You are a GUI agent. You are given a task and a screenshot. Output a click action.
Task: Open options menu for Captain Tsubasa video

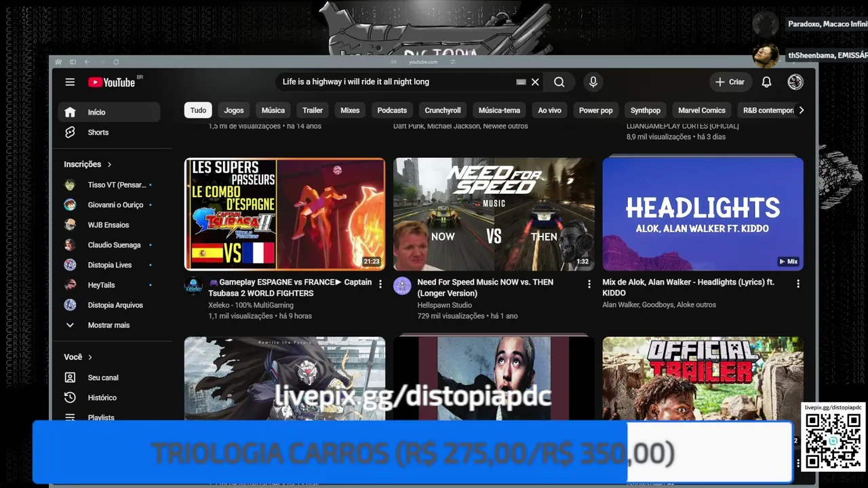pos(380,283)
